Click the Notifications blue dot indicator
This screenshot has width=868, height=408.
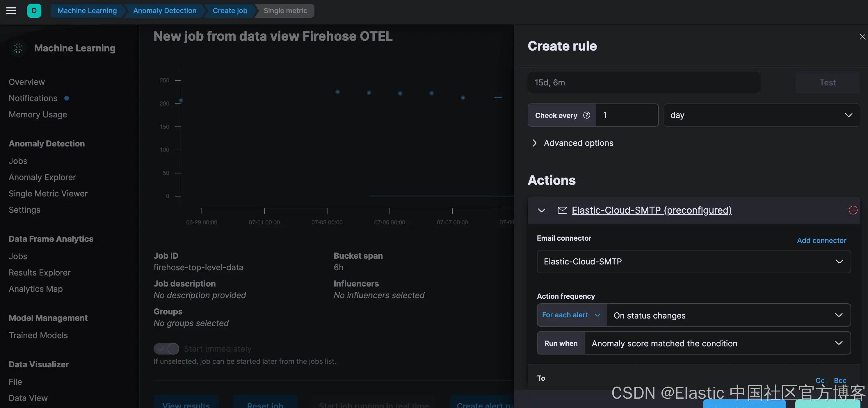(x=67, y=98)
